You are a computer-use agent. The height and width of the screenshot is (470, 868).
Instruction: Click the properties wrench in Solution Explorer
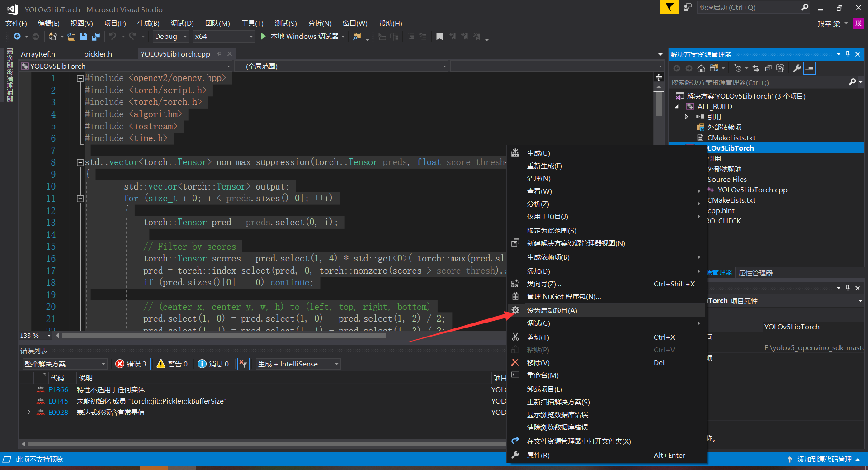click(x=797, y=68)
